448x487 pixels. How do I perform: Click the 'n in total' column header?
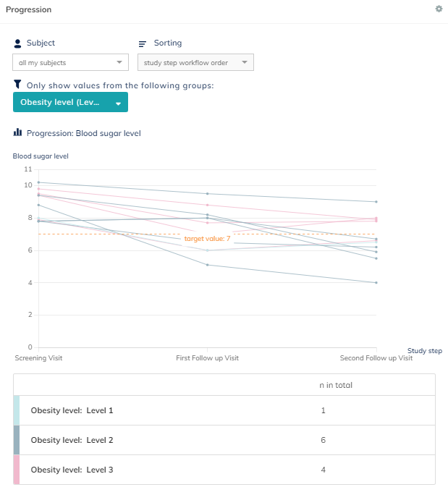click(336, 385)
